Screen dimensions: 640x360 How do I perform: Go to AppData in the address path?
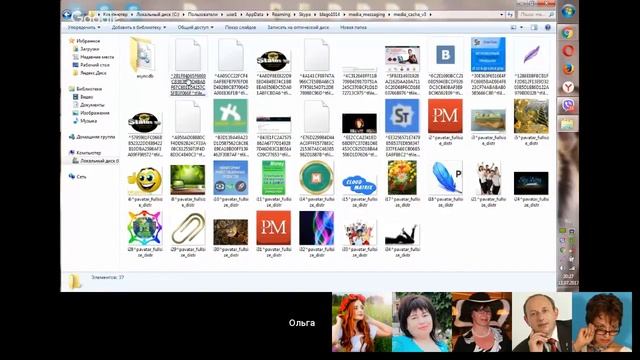click(x=255, y=14)
